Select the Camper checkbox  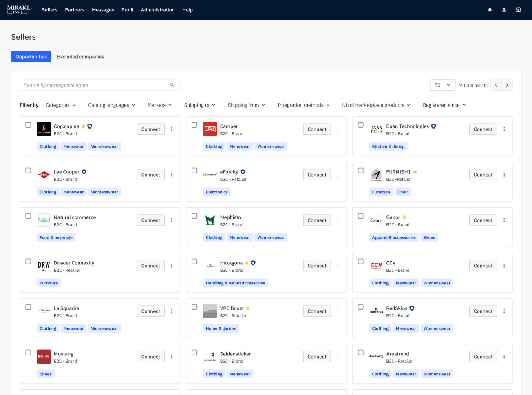pos(194,125)
